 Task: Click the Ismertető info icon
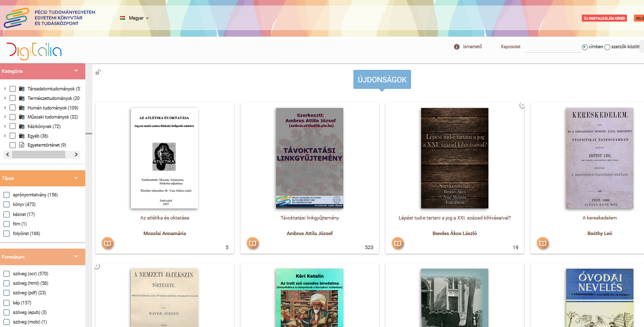click(x=457, y=47)
